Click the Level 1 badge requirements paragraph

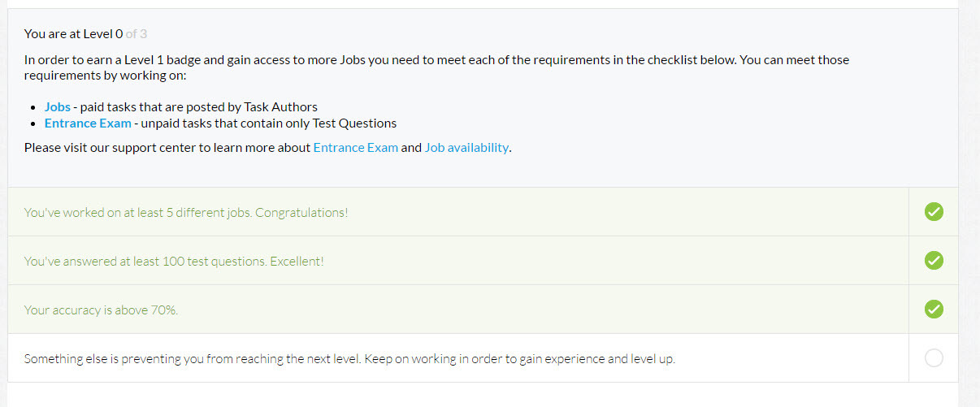click(x=437, y=67)
